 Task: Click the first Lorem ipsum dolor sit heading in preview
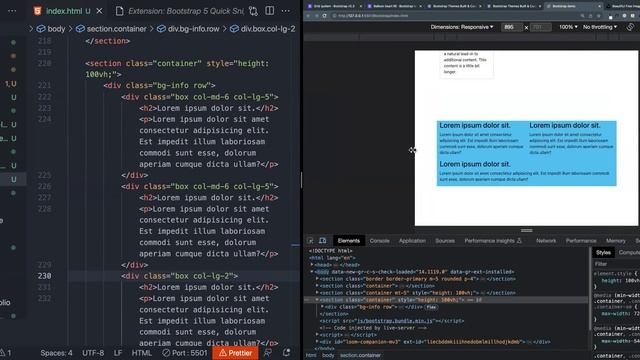tap(475, 125)
